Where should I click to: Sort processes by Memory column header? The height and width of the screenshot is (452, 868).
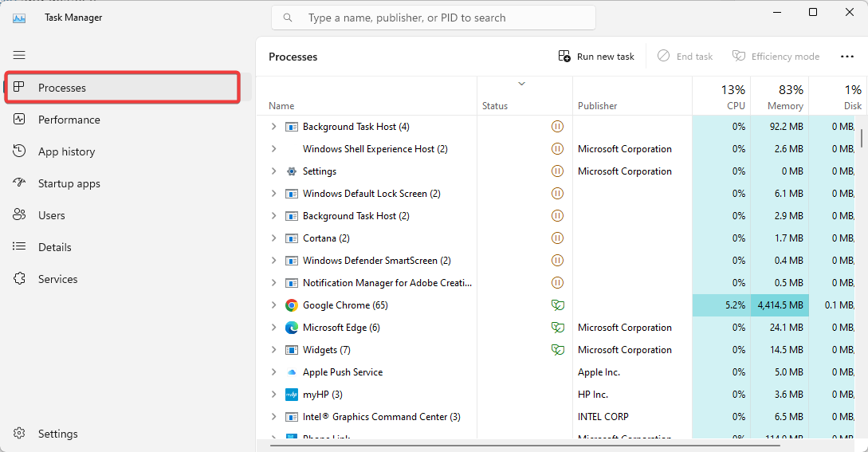tap(780, 96)
